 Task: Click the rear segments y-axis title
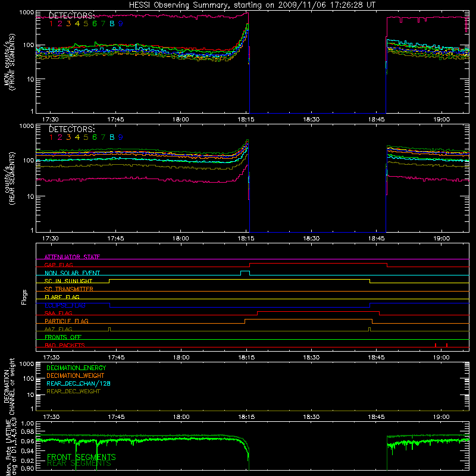[10, 178]
